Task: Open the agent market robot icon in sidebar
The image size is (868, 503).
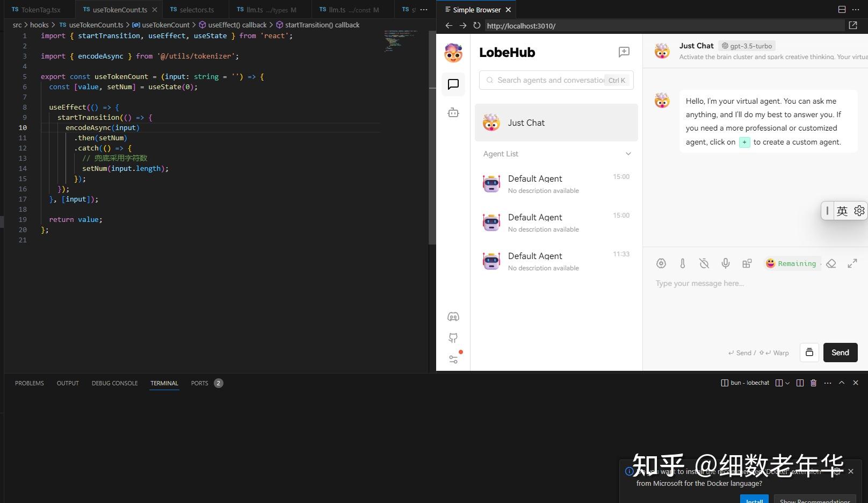Action: (453, 112)
